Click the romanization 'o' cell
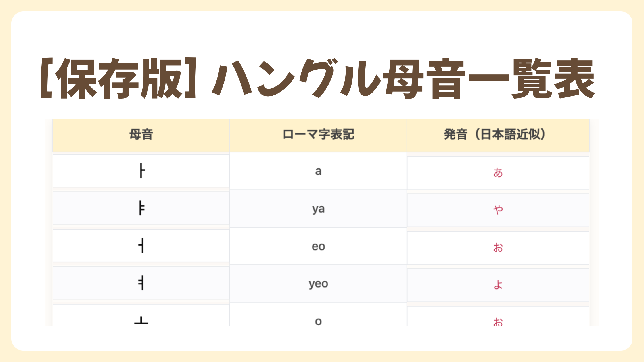This screenshot has height=362, width=644. click(x=318, y=314)
